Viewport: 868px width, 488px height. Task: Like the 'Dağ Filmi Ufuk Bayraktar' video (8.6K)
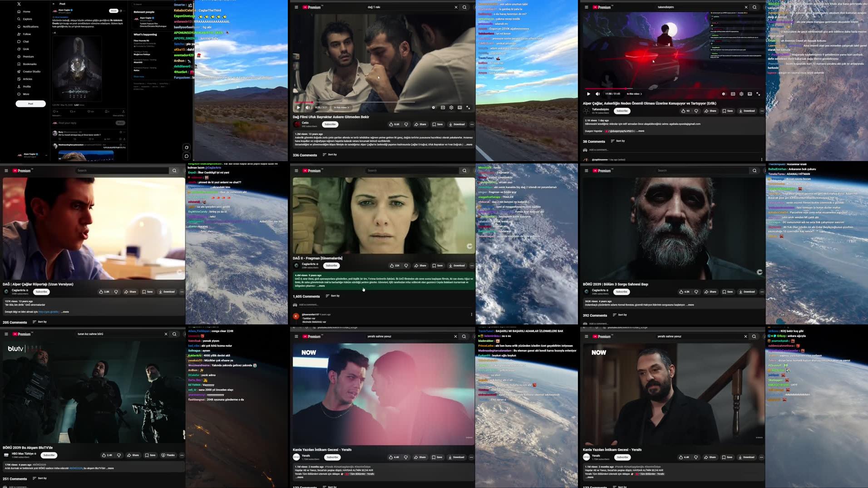click(394, 124)
